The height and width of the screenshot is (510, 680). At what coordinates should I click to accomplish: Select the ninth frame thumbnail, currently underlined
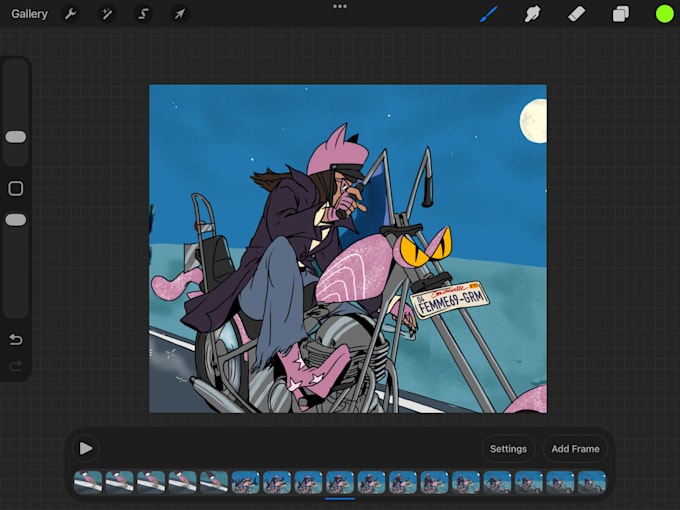coord(340,482)
